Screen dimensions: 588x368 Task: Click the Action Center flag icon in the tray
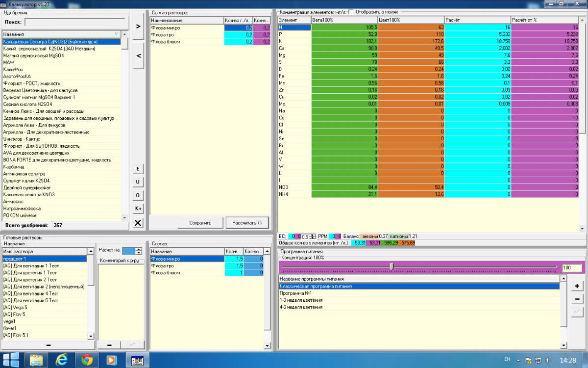(528, 360)
